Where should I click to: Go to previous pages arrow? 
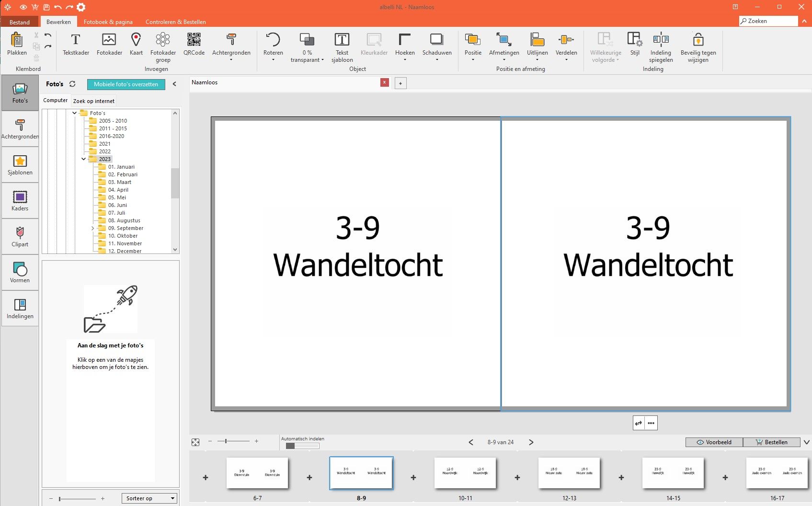click(x=471, y=442)
